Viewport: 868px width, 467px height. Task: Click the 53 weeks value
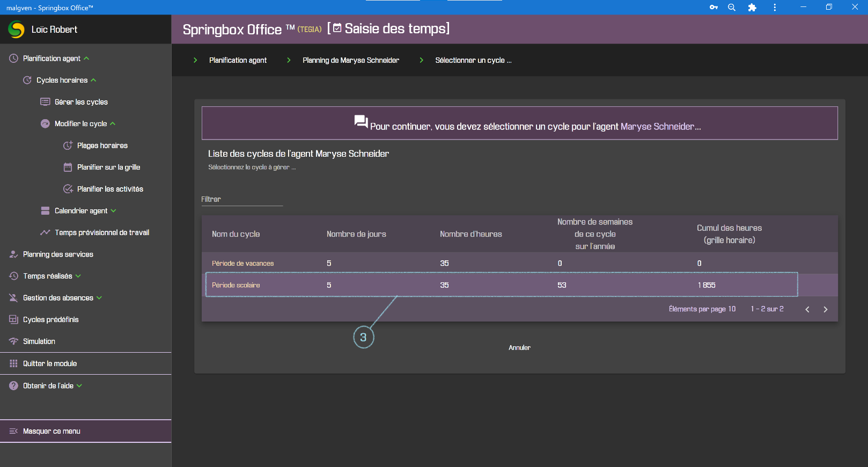coord(562,285)
